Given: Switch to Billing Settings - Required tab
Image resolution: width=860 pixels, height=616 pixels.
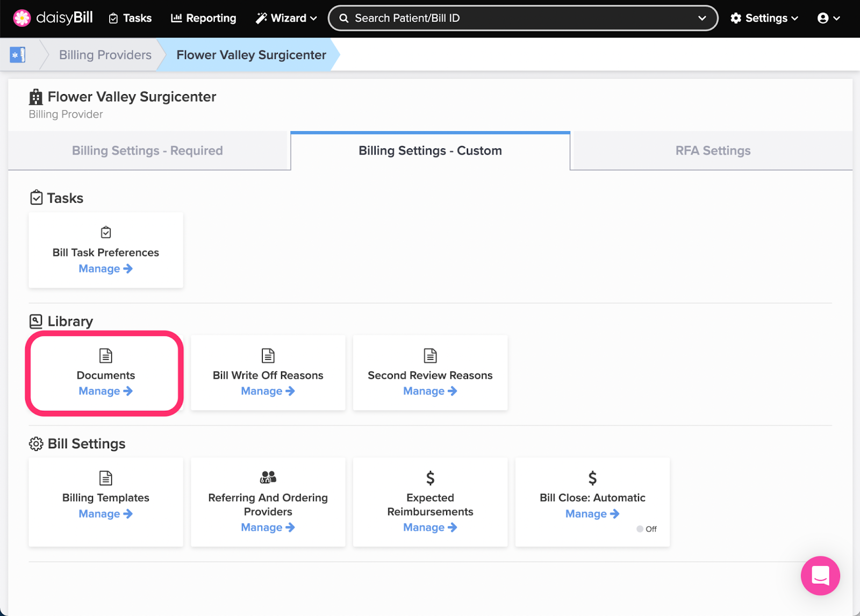Looking at the screenshot, I should (x=147, y=151).
